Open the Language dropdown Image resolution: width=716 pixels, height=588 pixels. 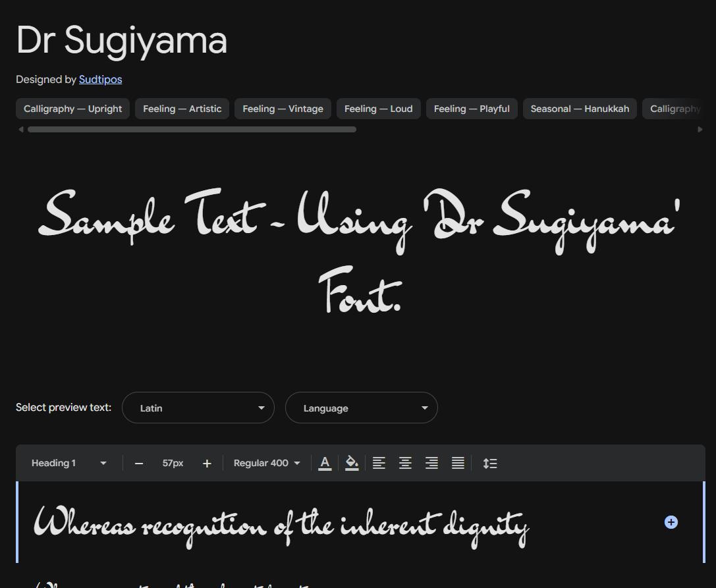pos(362,408)
